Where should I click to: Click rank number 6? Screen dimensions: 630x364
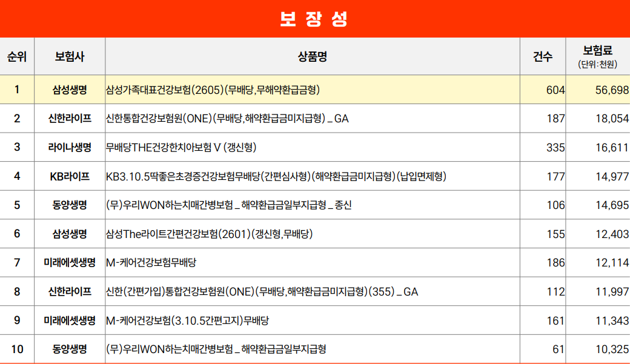17,234
